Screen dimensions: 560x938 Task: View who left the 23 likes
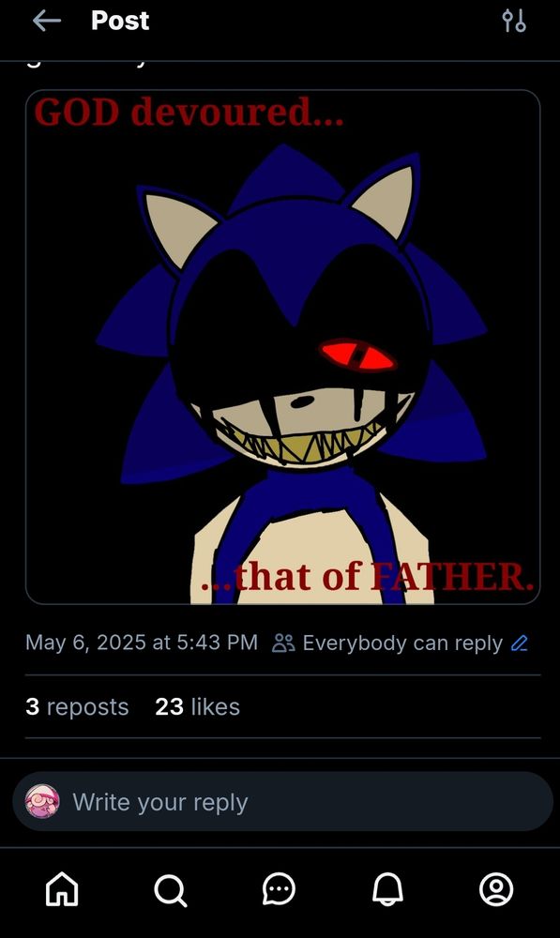coord(197,706)
